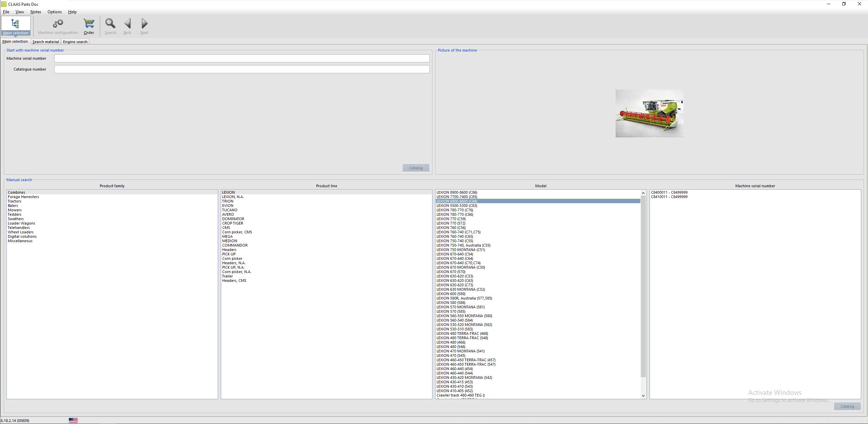The height and width of the screenshot is (424, 868).
Task: Click the CLAAS Parts Doc title icon
Action: click(x=4, y=4)
